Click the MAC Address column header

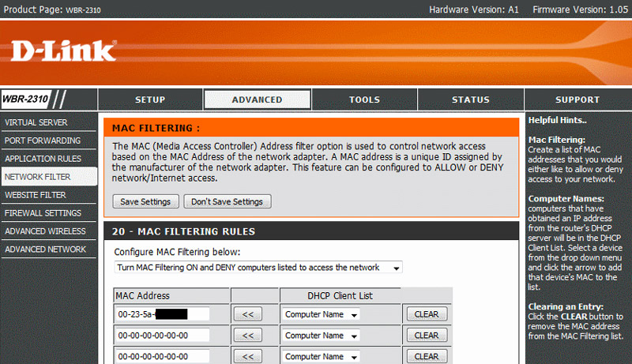[143, 296]
